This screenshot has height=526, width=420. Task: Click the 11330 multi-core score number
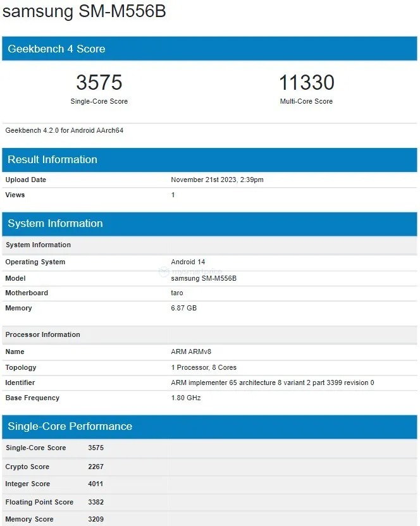tap(306, 83)
